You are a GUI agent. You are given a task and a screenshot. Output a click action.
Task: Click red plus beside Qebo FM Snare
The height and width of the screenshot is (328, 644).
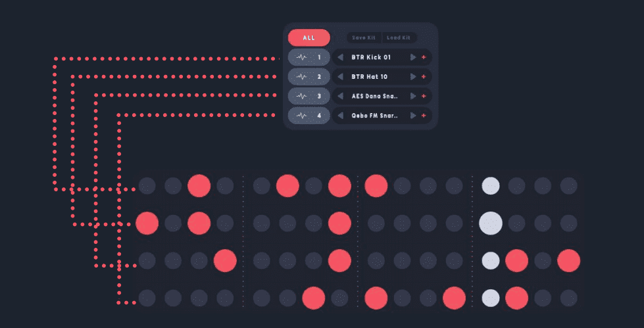point(424,116)
